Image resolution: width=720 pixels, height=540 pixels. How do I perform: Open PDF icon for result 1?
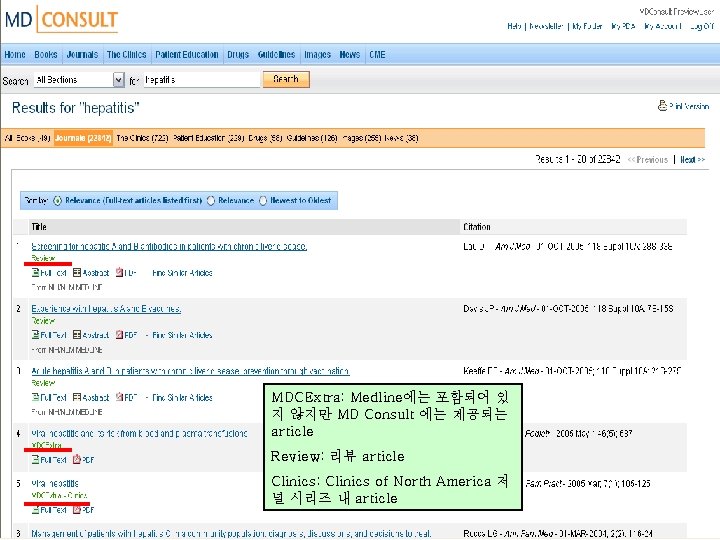tap(119, 272)
